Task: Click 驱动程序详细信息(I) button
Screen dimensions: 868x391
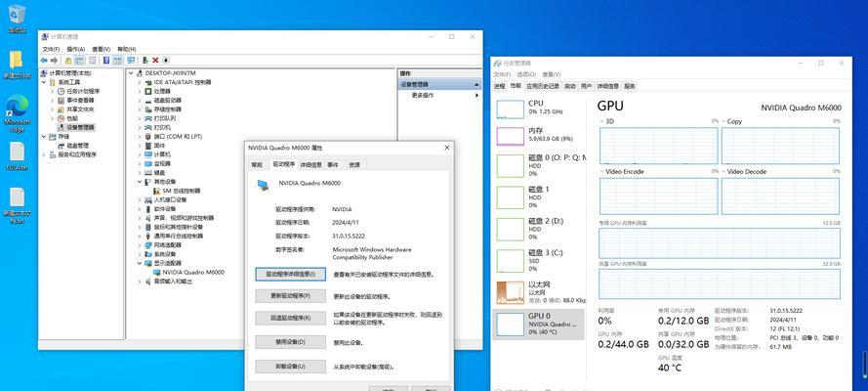Action: (291, 274)
